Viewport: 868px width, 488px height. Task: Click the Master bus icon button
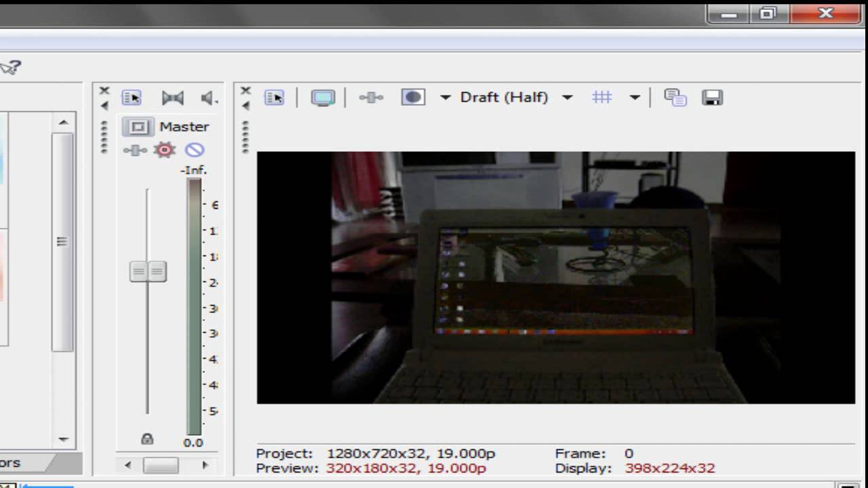click(x=138, y=127)
